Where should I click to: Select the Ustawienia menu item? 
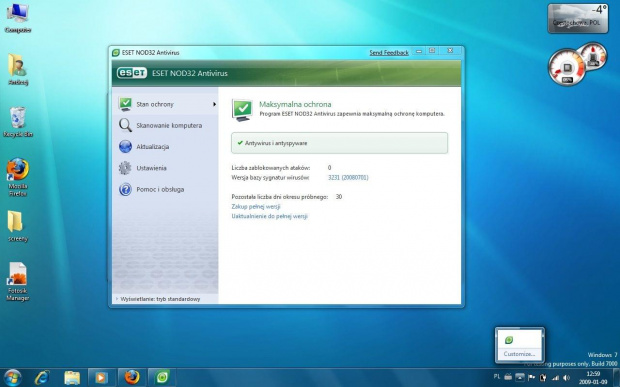point(165,168)
